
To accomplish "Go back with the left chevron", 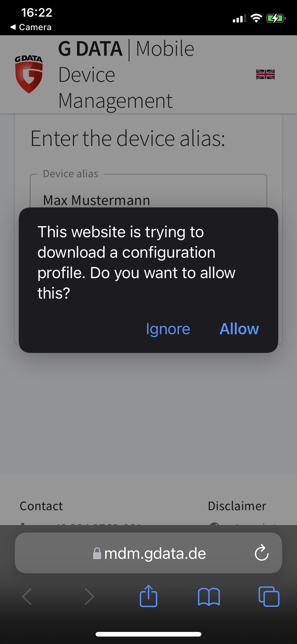I will pyautogui.click(x=27, y=596).
